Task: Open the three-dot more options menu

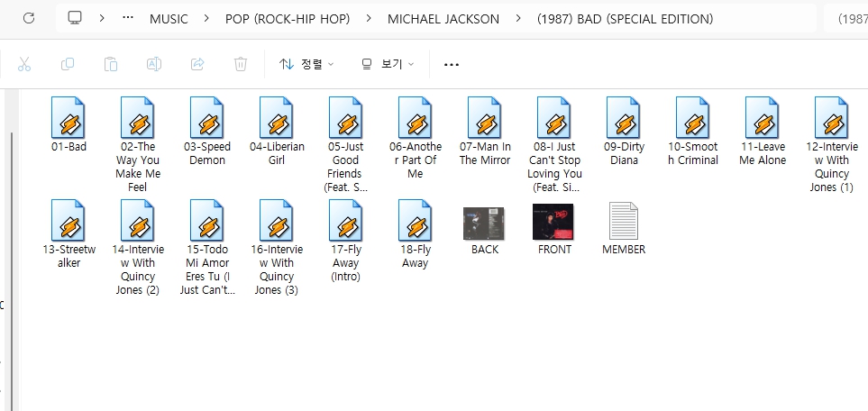Action: click(452, 65)
